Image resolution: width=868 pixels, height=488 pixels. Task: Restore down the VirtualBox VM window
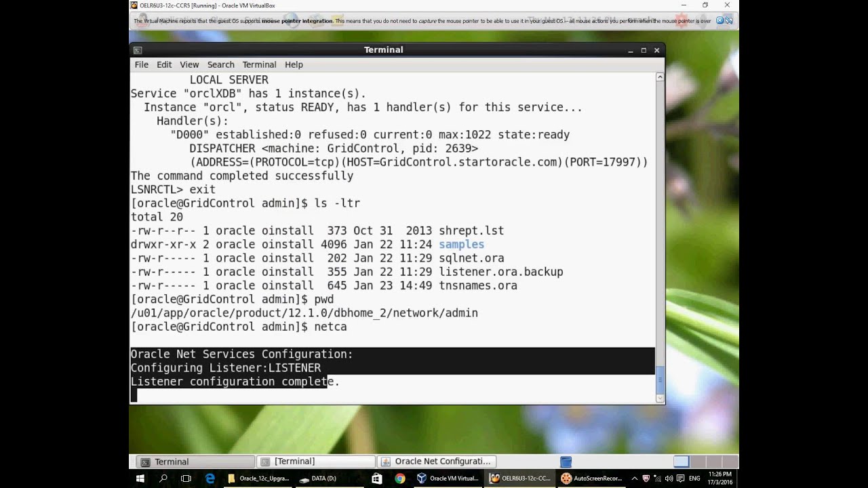705,5
